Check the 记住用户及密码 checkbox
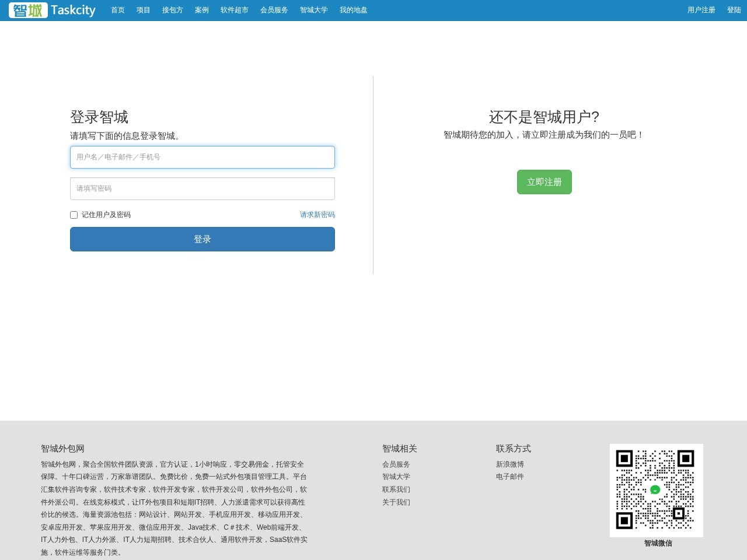747x560 pixels. (x=74, y=215)
